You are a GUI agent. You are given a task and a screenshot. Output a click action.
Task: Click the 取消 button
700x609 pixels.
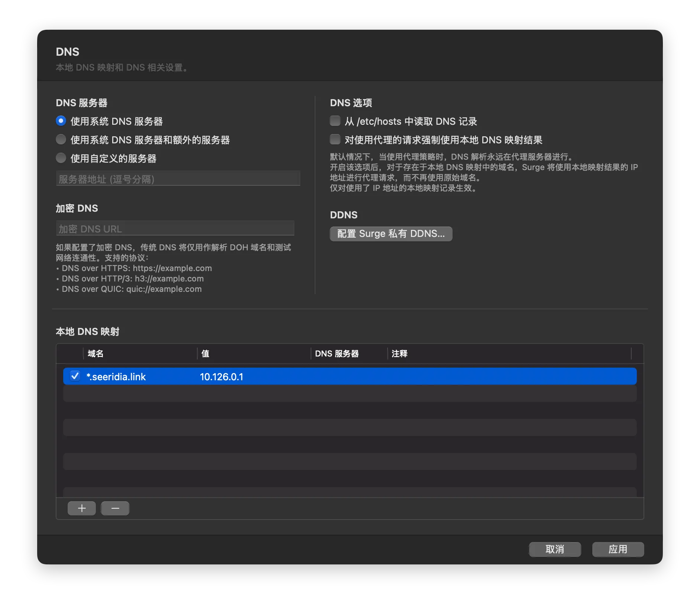tap(555, 549)
